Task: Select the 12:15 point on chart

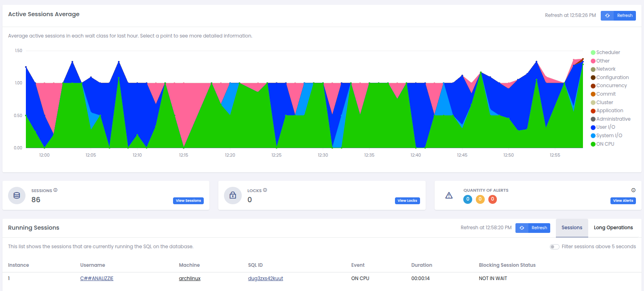Action: point(184,147)
